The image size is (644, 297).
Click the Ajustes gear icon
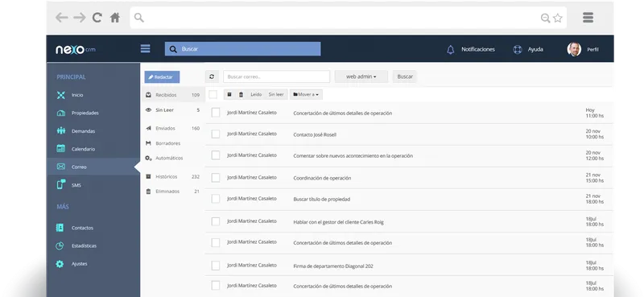tap(60, 264)
